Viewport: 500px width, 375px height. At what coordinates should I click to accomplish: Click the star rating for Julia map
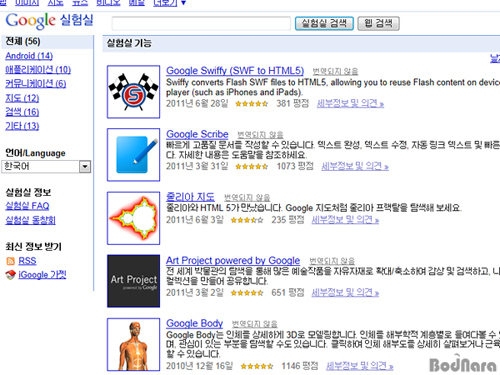click(247, 220)
